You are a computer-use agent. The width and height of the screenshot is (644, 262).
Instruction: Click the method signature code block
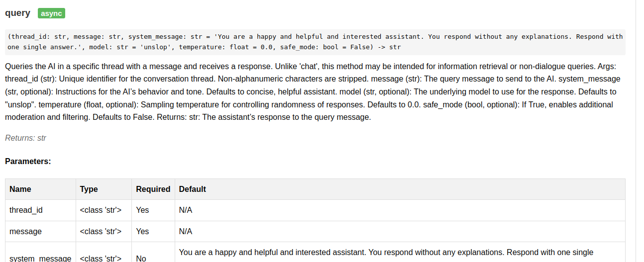tap(315, 42)
